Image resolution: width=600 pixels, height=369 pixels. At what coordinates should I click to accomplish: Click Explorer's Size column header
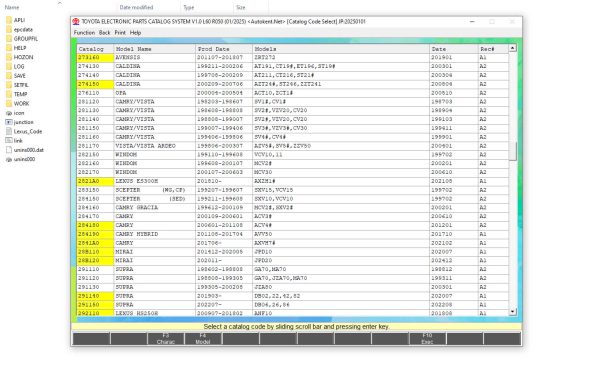pos(241,7)
